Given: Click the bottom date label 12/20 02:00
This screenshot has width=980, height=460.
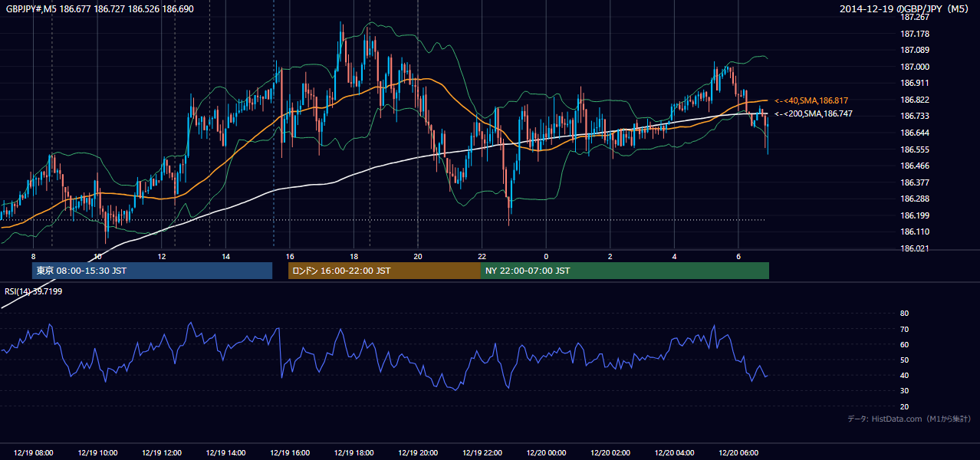Looking at the screenshot, I should [610, 453].
